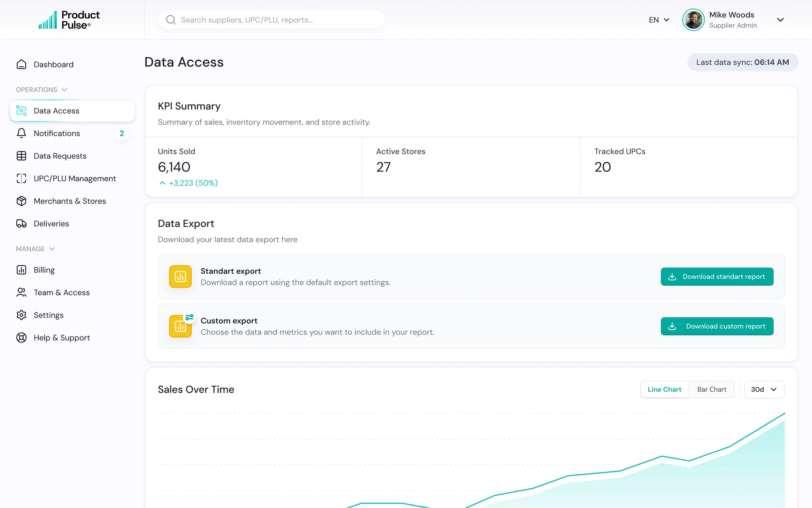
Task: Collapse the OPERATIONS section
Action: pos(41,90)
